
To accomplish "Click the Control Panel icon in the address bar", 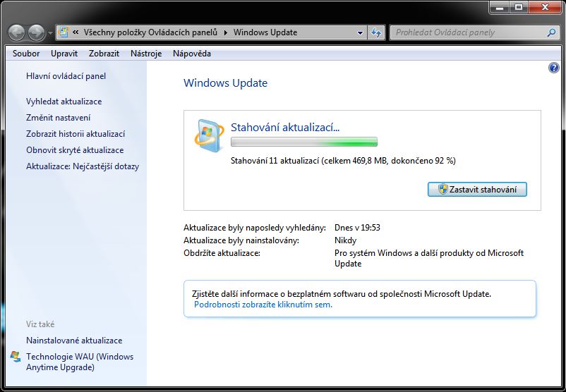I will pos(64,32).
